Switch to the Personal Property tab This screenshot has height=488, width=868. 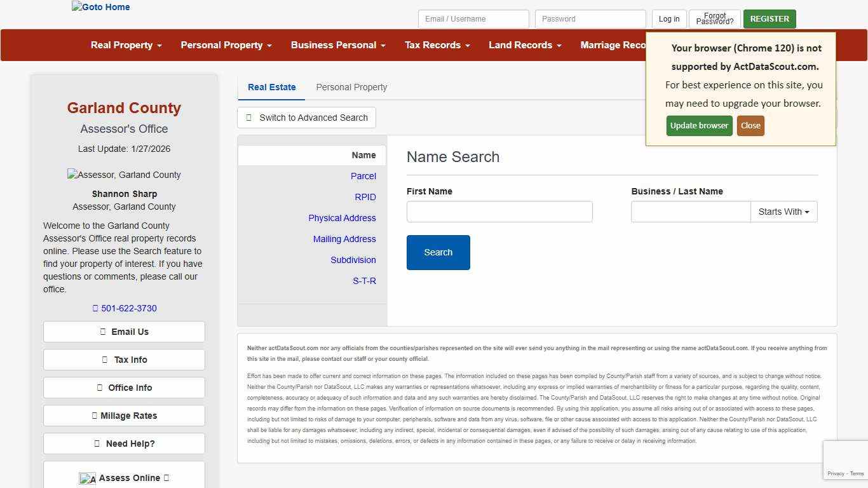[x=351, y=87]
